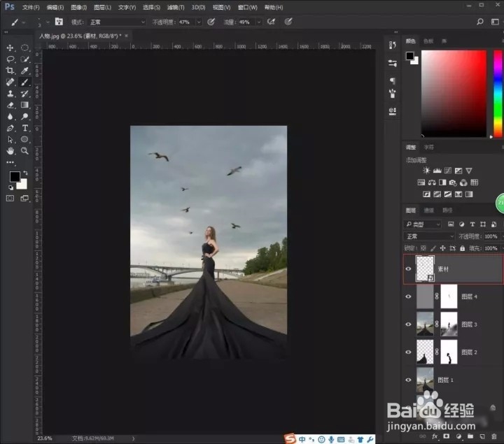The image size is (504, 444).
Task: Select the Brush tool in toolbox
Action: click(24, 83)
